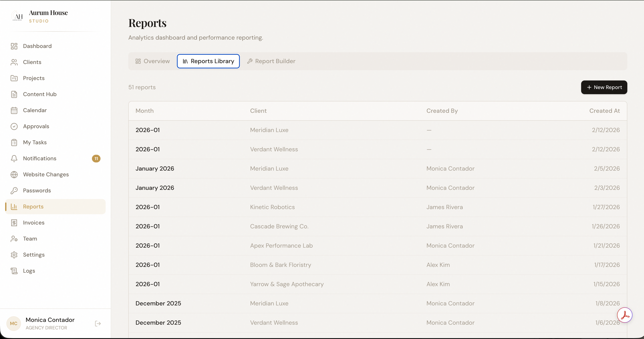Viewport: 644px width, 339px height.
Task: Open the Content Hub icon
Action: [x=14, y=94]
